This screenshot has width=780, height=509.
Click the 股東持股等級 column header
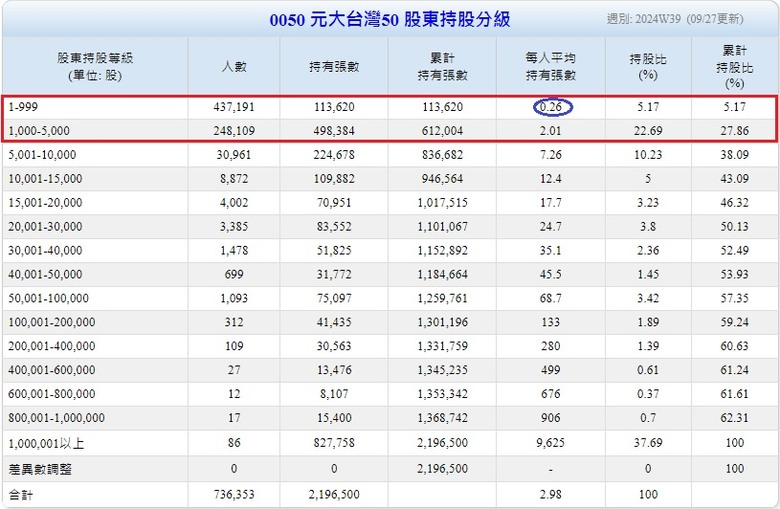95,66
